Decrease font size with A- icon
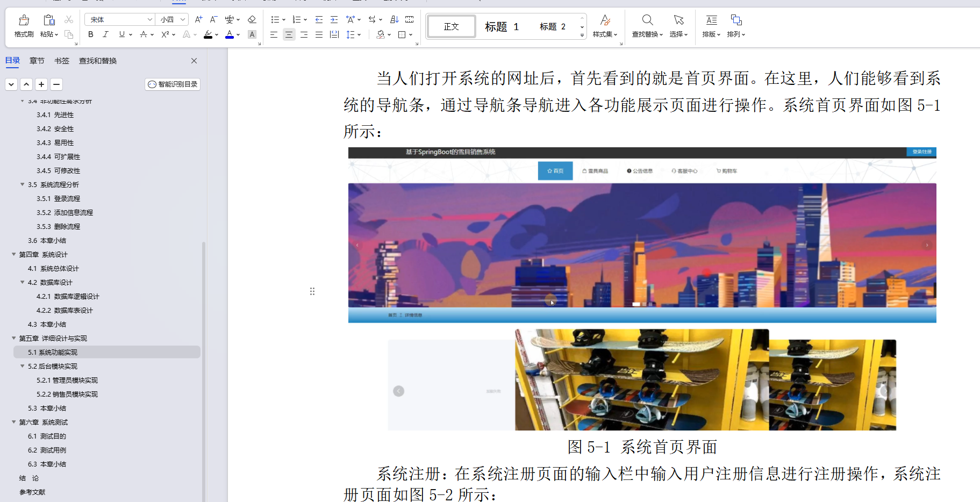This screenshot has width=980, height=502. (x=213, y=19)
